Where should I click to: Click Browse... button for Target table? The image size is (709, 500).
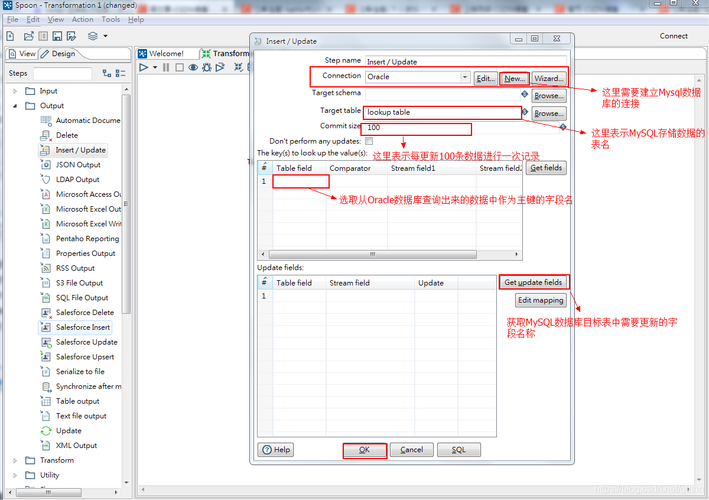(548, 113)
